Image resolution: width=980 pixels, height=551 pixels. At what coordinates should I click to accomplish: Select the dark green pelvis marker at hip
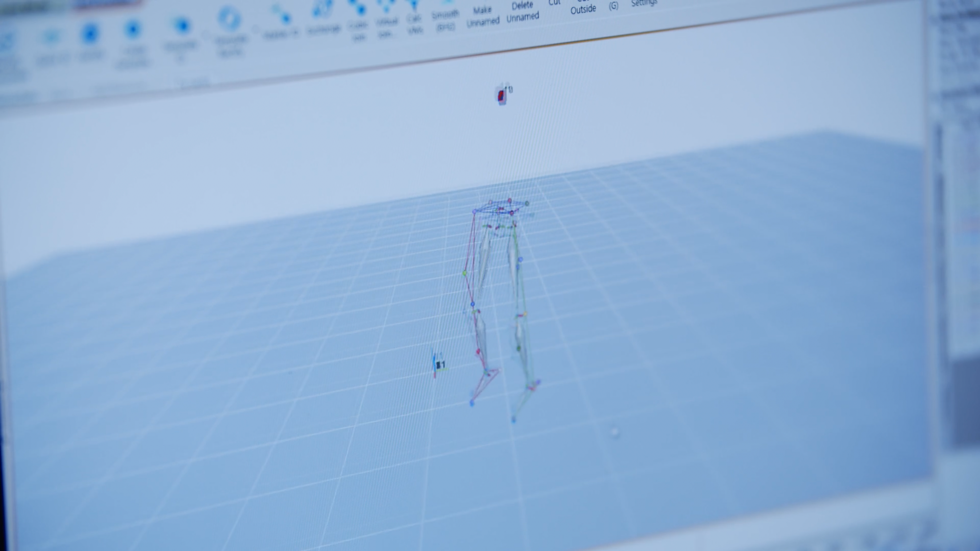pos(527,204)
